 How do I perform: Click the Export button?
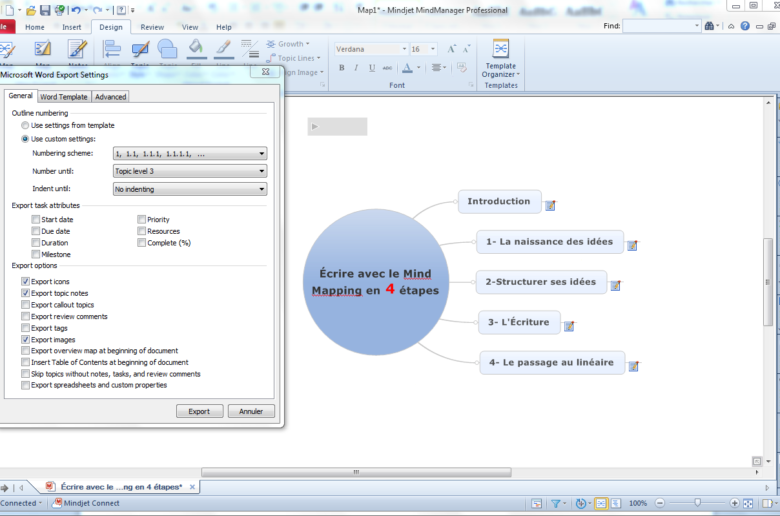(x=199, y=411)
